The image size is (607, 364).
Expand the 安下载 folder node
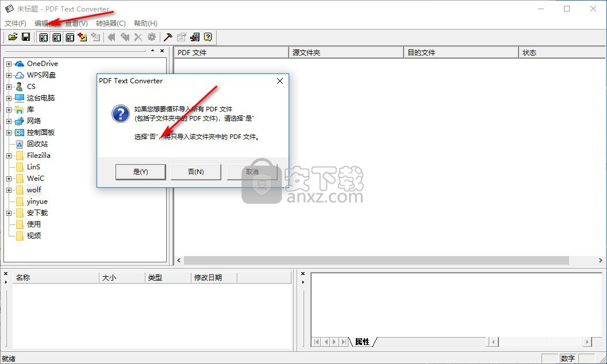9,213
